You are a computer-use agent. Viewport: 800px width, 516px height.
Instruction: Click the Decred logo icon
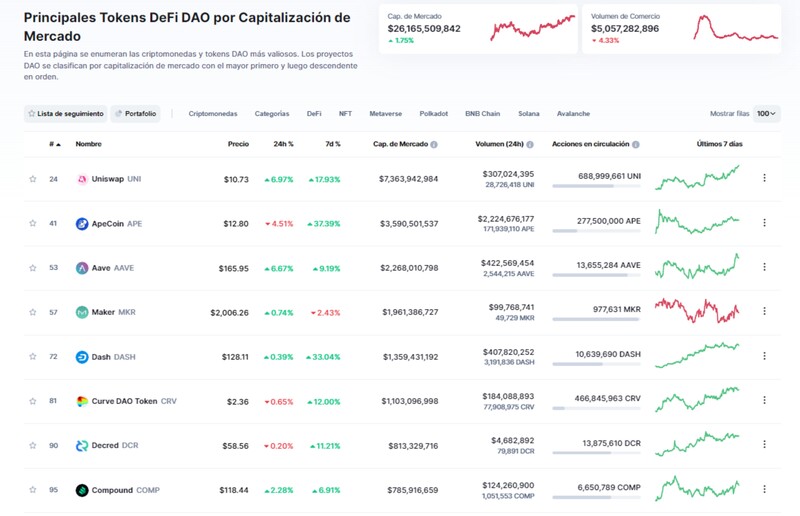(82, 446)
